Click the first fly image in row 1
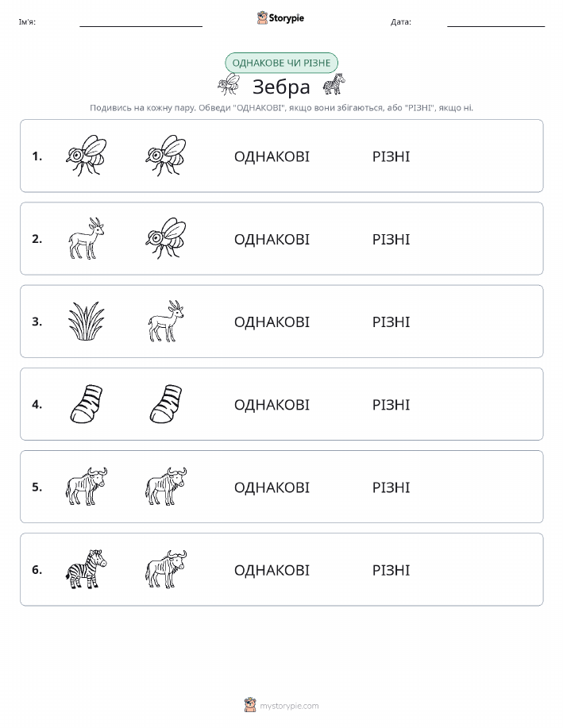The image size is (563, 728). tap(87, 156)
